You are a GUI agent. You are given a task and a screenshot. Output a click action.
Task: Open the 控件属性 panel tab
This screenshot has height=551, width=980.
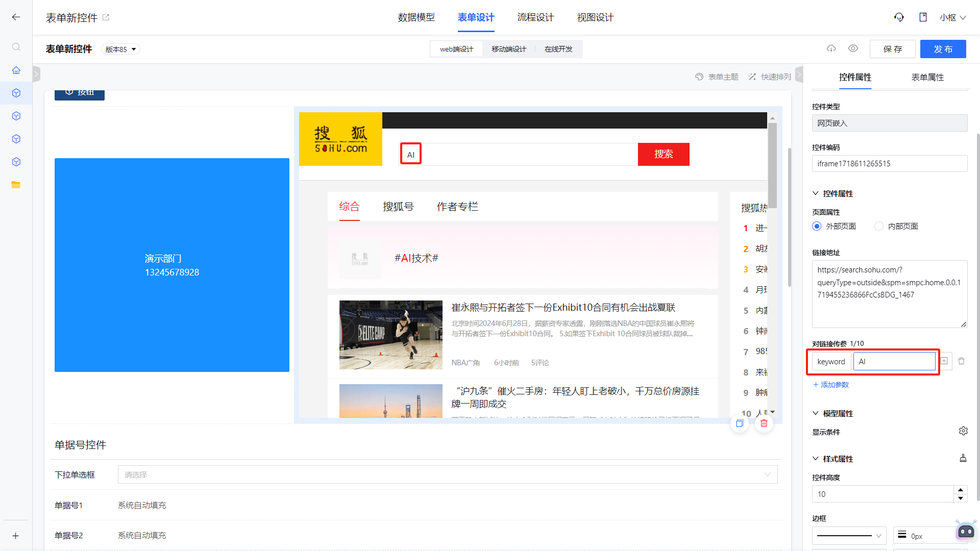855,77
